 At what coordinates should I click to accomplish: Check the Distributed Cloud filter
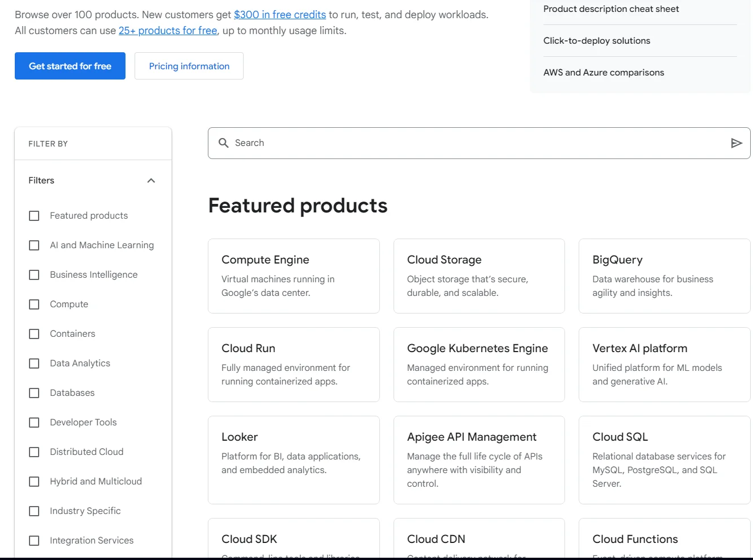[34, 452]
